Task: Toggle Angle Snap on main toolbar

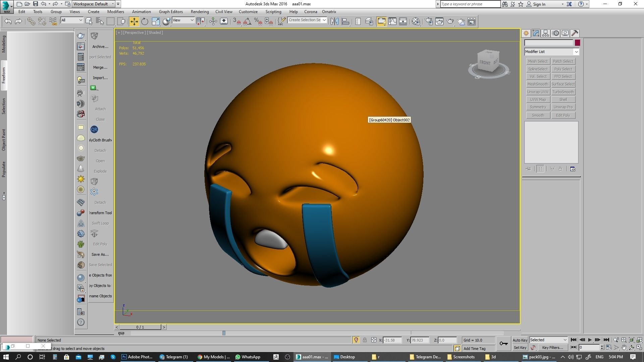Action: (247, 21)
